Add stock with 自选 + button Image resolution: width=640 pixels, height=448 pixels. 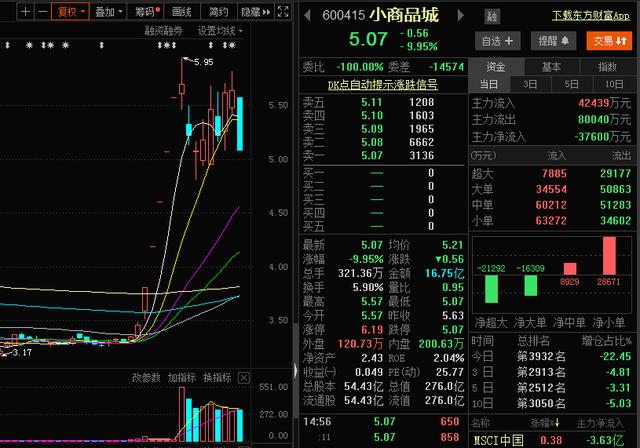click(x=498, y=41)
